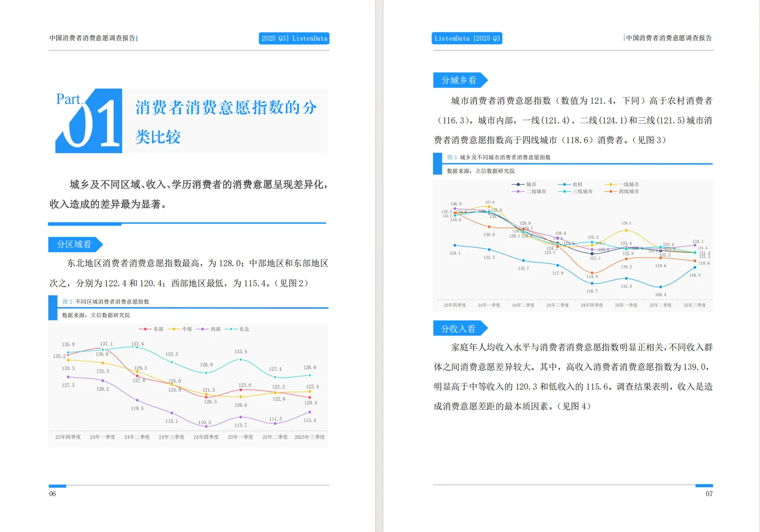Screen dimensions: 760x532
Task: Click page number 07
Action: point(709,494)
